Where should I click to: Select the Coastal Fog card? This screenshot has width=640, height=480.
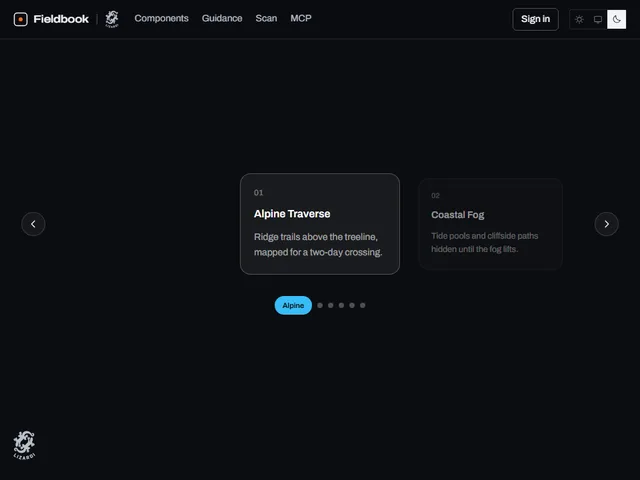click(x=491, y=224)
